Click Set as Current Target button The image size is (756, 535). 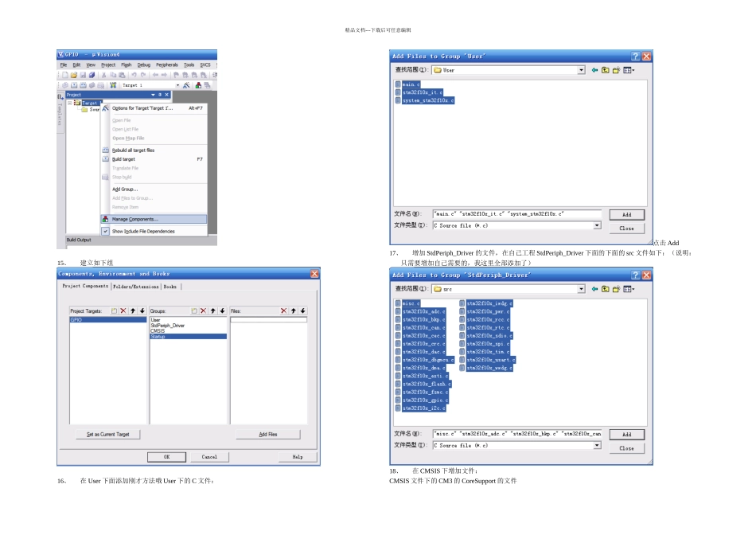pyautogui.click(x=108, y=435)
